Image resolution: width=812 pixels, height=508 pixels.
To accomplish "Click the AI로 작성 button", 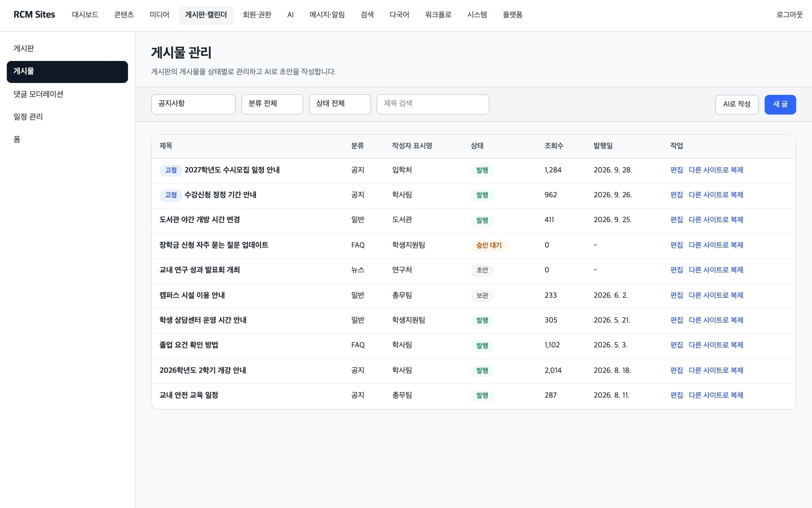I will point(736,104).
